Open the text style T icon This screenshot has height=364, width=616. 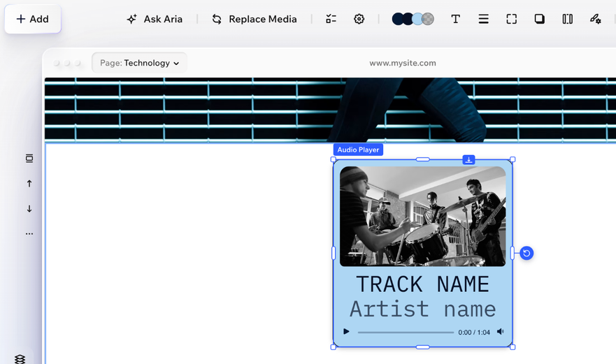456,19
